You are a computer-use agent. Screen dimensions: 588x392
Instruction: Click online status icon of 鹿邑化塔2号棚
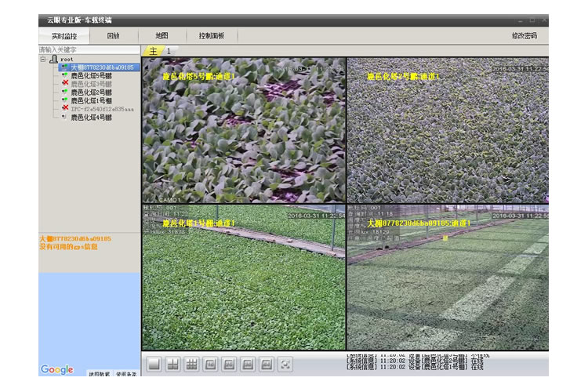(x=65, y=92)
